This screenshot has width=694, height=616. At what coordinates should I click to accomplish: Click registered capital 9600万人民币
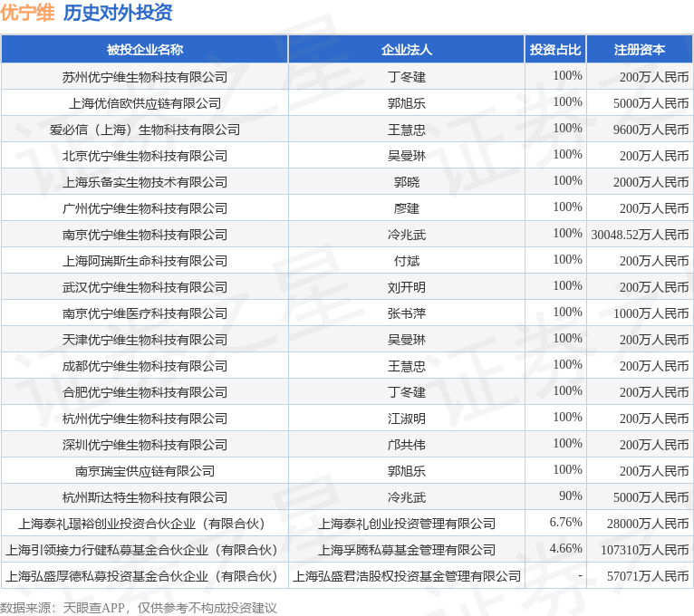tap(651, 130)
